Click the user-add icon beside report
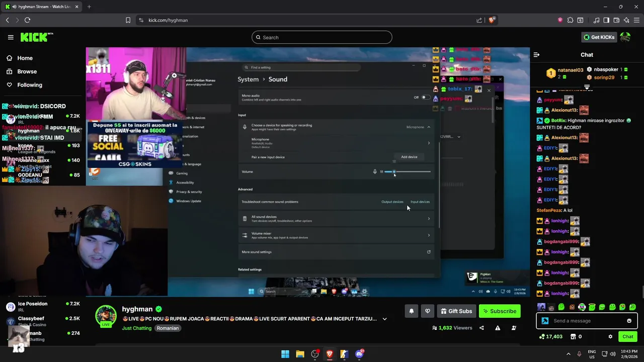Viewport: 644px width, 362px height. (x=514, y=328)
